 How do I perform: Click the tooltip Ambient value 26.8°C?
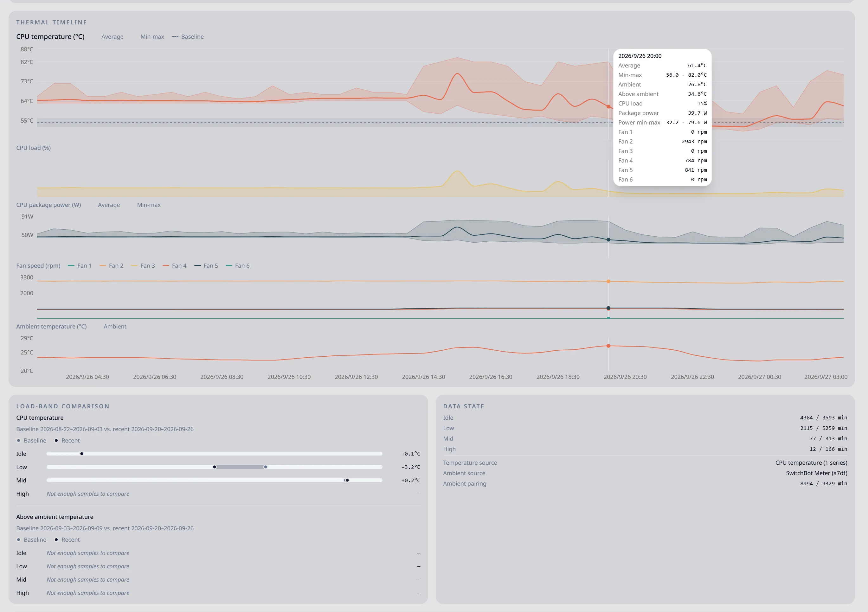[x=697, y=84]
